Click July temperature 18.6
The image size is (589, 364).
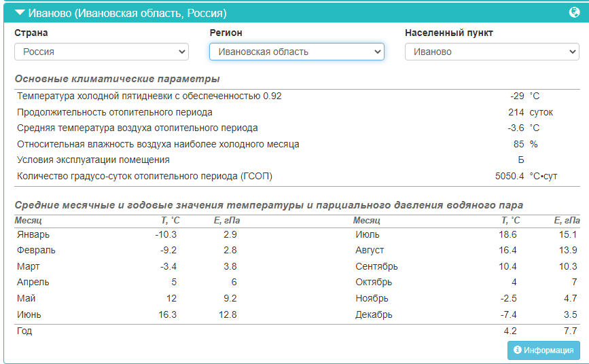508,234
